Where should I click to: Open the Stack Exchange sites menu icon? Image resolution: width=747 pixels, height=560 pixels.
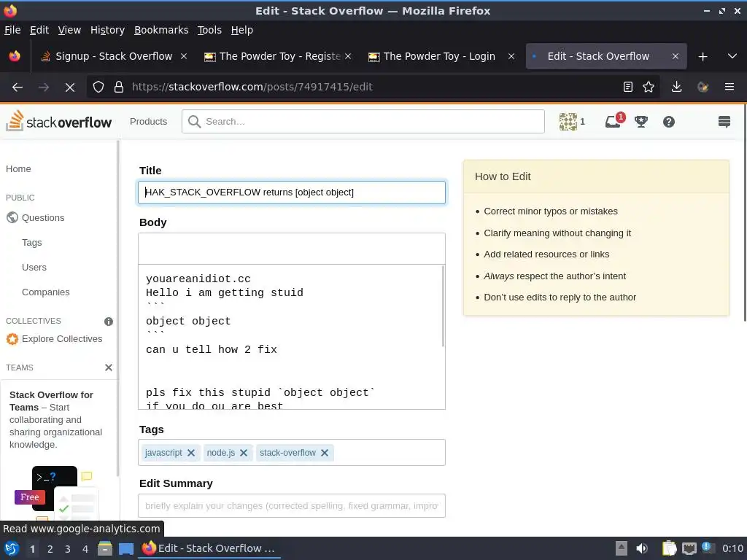tap(724, 122)
